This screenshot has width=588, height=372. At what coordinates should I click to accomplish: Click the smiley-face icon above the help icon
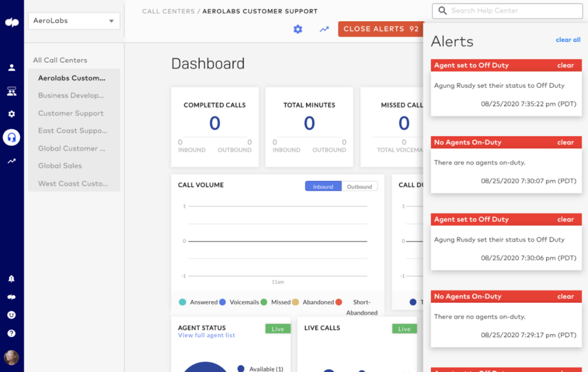tap(11, 315)
